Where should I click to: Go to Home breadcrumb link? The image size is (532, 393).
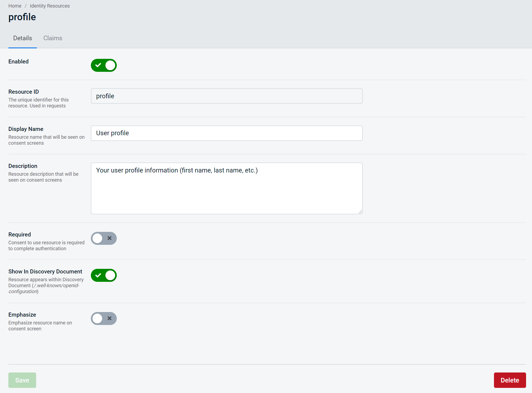click(x=15, y=6)
